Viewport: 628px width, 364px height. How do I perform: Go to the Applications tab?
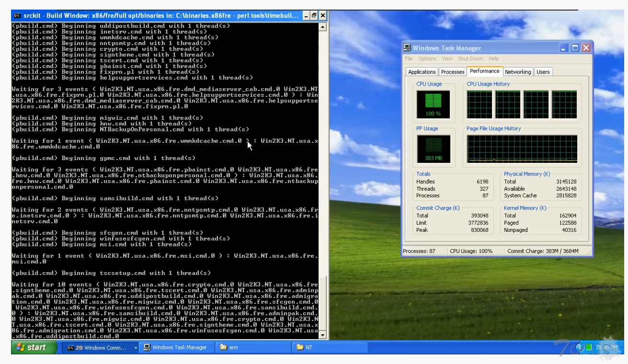point(422,72)
